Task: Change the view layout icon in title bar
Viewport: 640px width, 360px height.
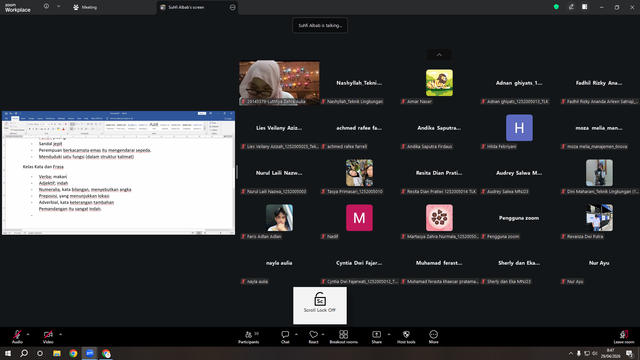Action: [585, 7]
